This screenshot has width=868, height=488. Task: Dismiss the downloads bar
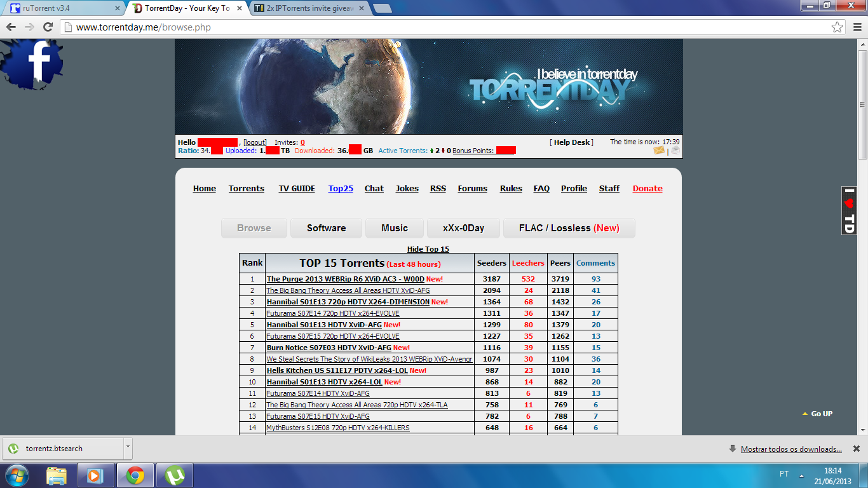click(x=855, y=449)
